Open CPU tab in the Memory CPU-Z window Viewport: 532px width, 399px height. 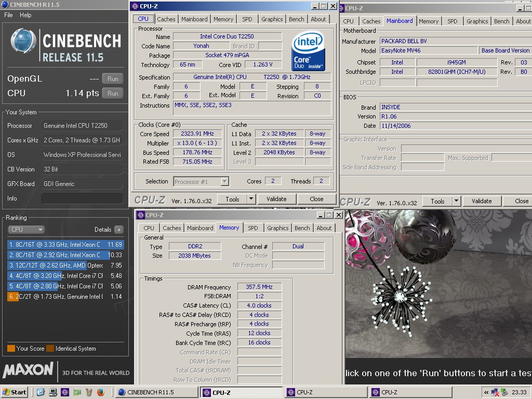pyautogui.click(x=149, y=229)
